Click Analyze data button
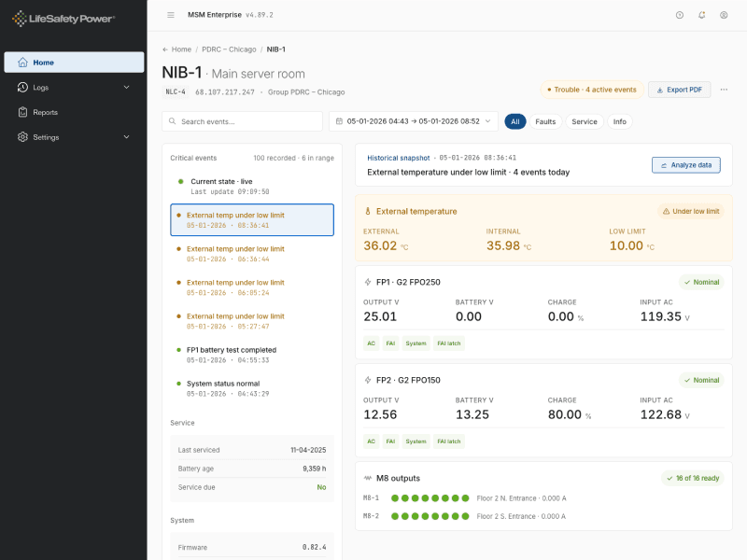The image size is (747, 560). click(685, 165)
